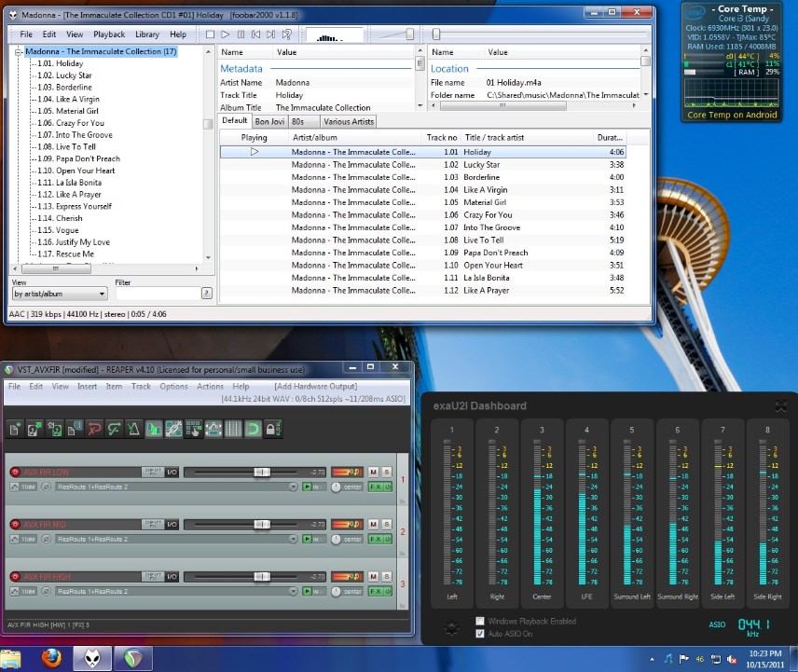Toggle auto-crossfade icon in REAPER toolbar
The image size is (798, 672).
click(x=154, y=429)
